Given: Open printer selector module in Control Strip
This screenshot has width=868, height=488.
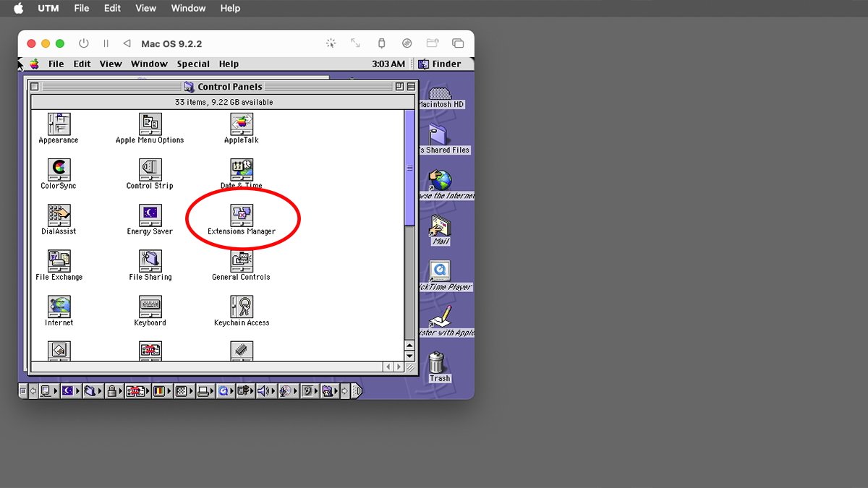Looking at the screenshot, I should 205,391.
